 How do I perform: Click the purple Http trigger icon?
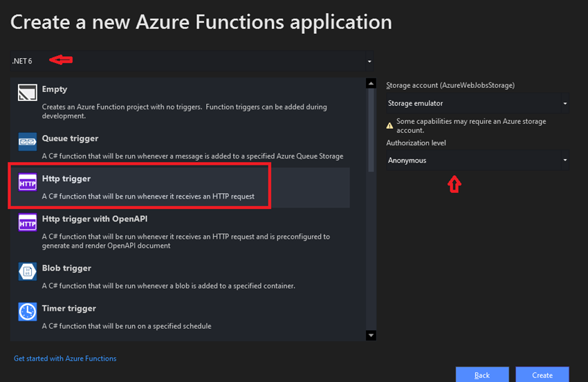[28, 182]
